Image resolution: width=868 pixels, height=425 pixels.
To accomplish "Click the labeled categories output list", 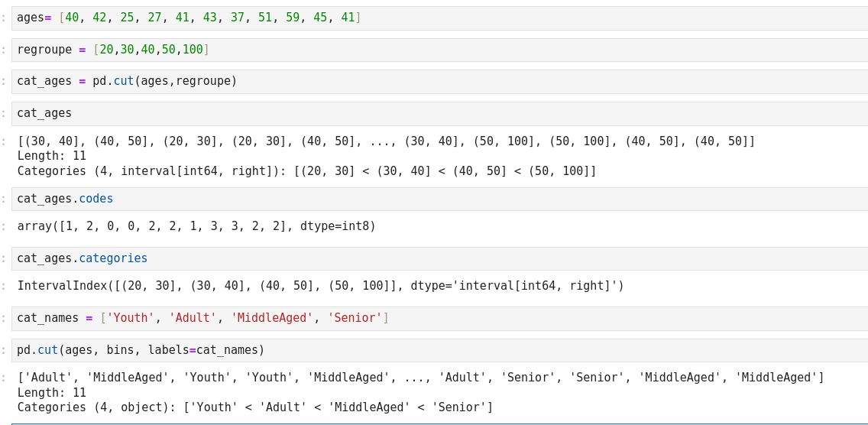I will pos(420,378).
